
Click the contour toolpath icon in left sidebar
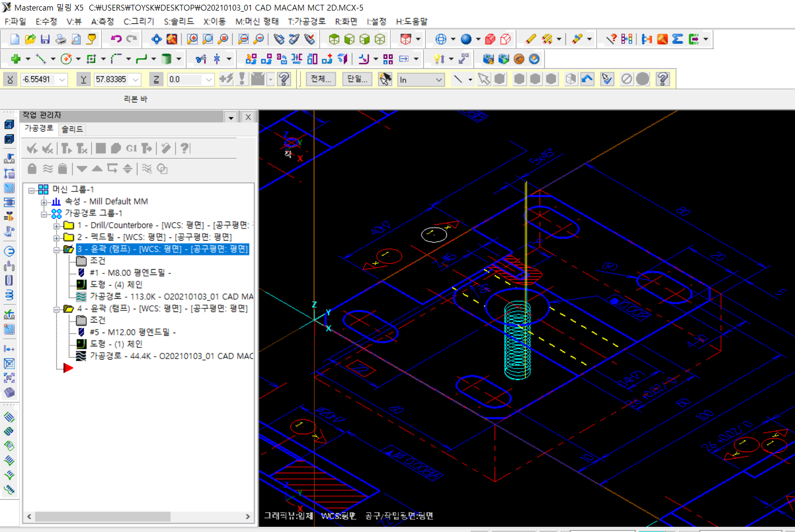coord(9,173)
